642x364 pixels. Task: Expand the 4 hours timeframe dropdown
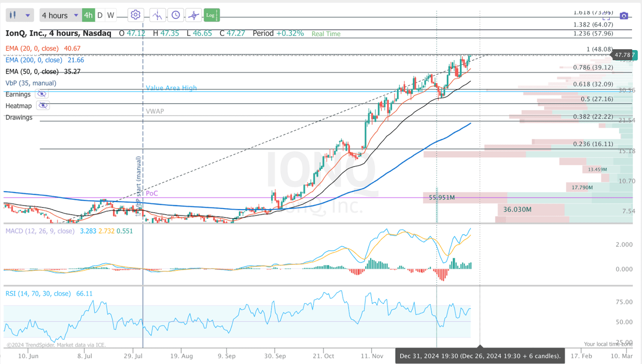point(60,15)
